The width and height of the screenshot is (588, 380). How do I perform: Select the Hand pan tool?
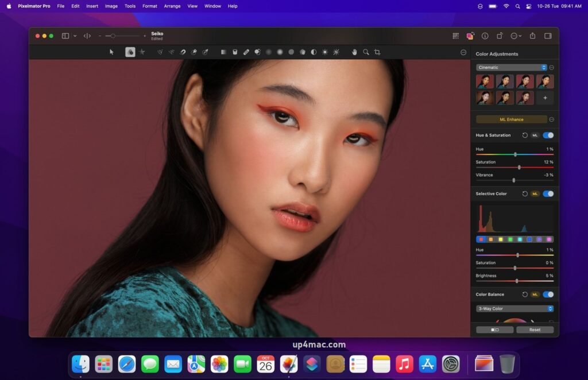coord(354,52)
